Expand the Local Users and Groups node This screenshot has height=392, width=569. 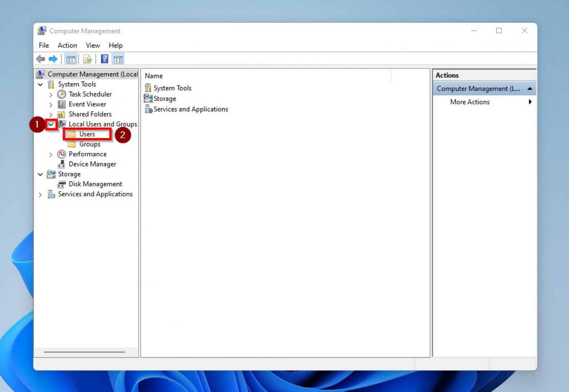[x=51, y=124]
